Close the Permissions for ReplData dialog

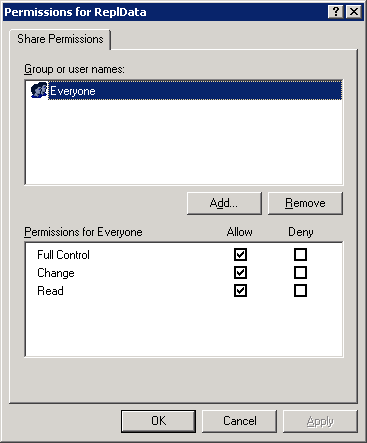[354, 12]
